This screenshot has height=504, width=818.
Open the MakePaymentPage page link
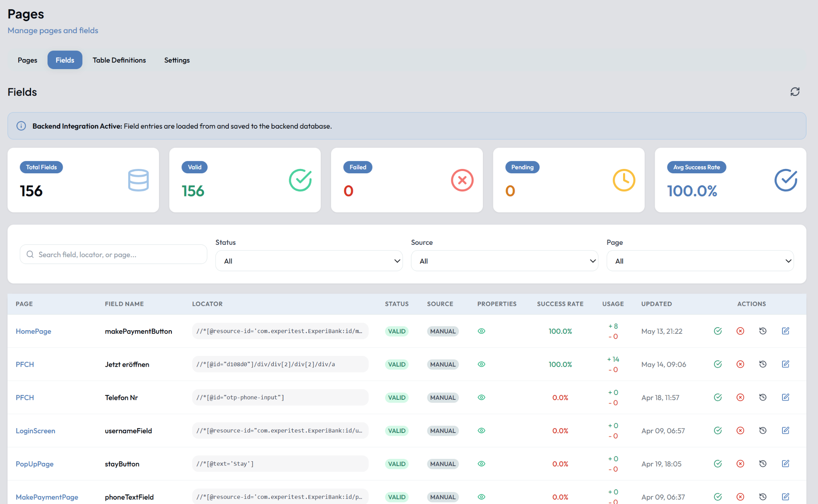(47, 497)
